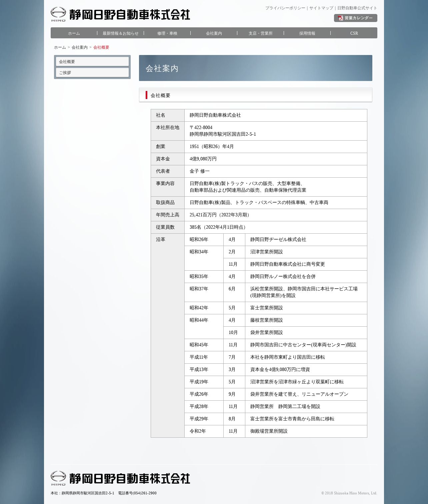The height and width of the screenshot is (504, 428).
Task: Click the capital value 4億9,080万円
Action: pos(203,159)
